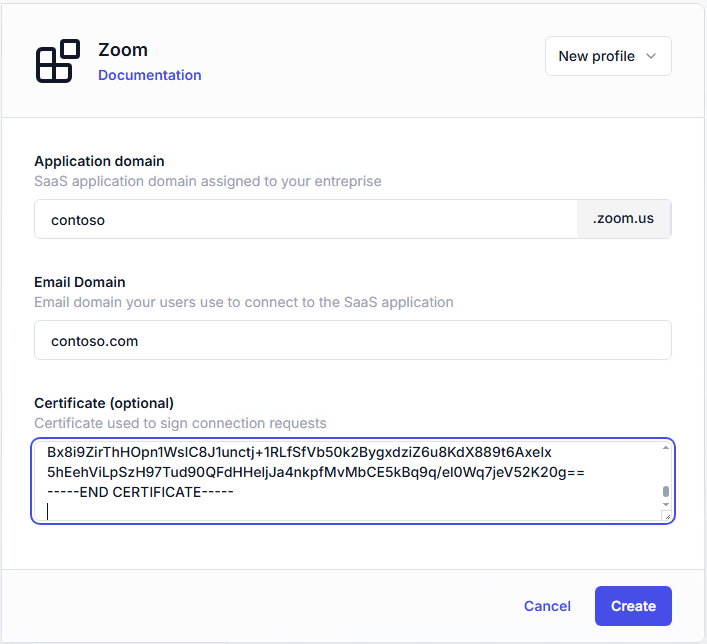Click the certificate scrollbar down arrow
The height and width of the screenshot is (644, 707).
666,505
